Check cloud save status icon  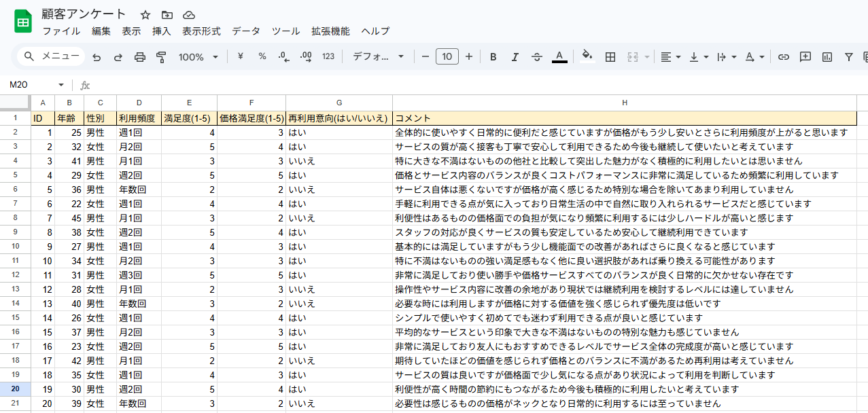189,15
